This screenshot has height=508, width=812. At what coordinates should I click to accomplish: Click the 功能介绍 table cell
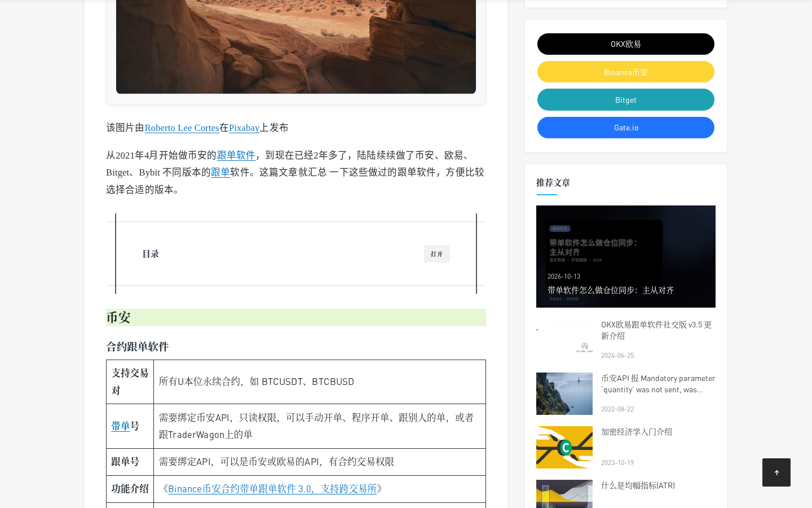(130, 489)
